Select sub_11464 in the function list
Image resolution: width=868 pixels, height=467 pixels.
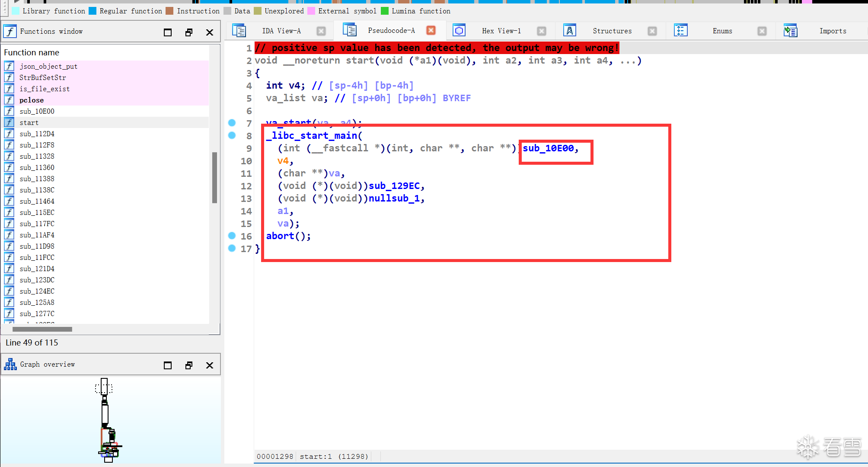(x=37, y=201)
